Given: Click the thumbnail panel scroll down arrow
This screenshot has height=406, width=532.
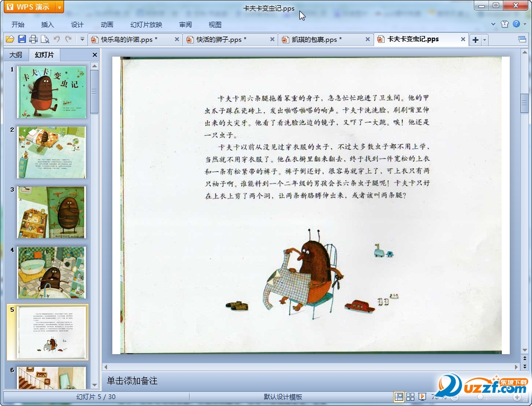Looking at the screenshot, I should (x=95, y=385).
